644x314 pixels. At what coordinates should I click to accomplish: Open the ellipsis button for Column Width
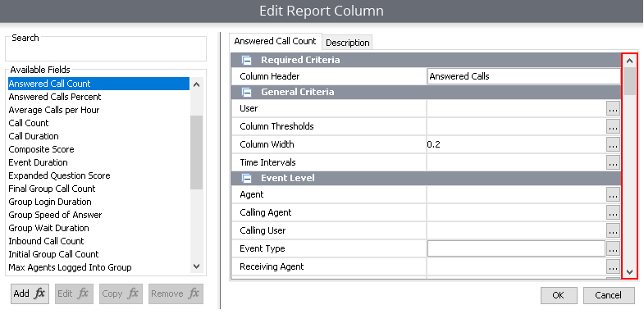click(613, 144)
